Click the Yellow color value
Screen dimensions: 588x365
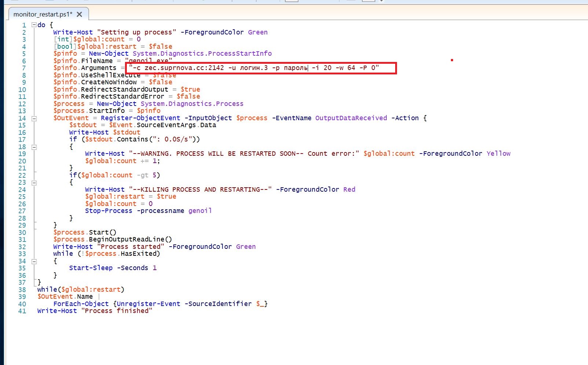coord(499,154)
